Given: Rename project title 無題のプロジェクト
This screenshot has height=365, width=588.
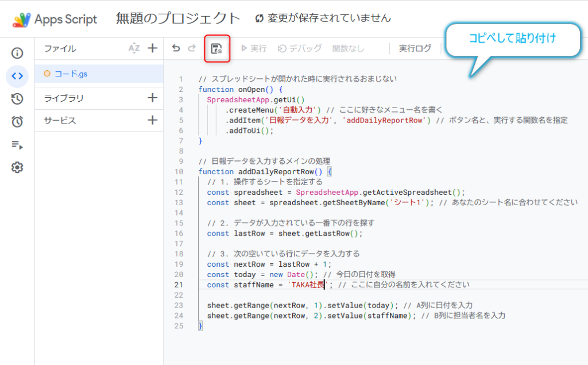Looking at the screenshot, I should pos(178,18).
